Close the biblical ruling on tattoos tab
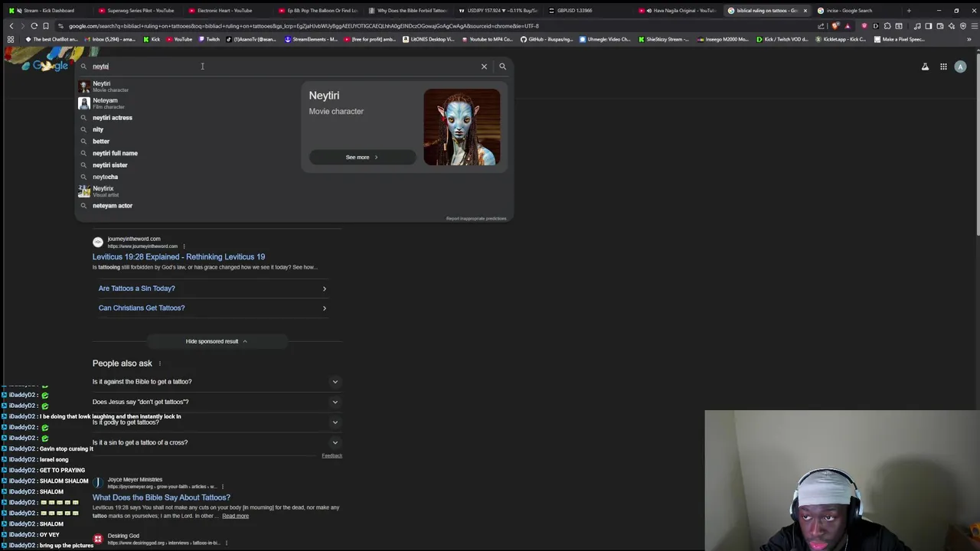This screenshot has width=980, height=551. [x=805, y=11]
